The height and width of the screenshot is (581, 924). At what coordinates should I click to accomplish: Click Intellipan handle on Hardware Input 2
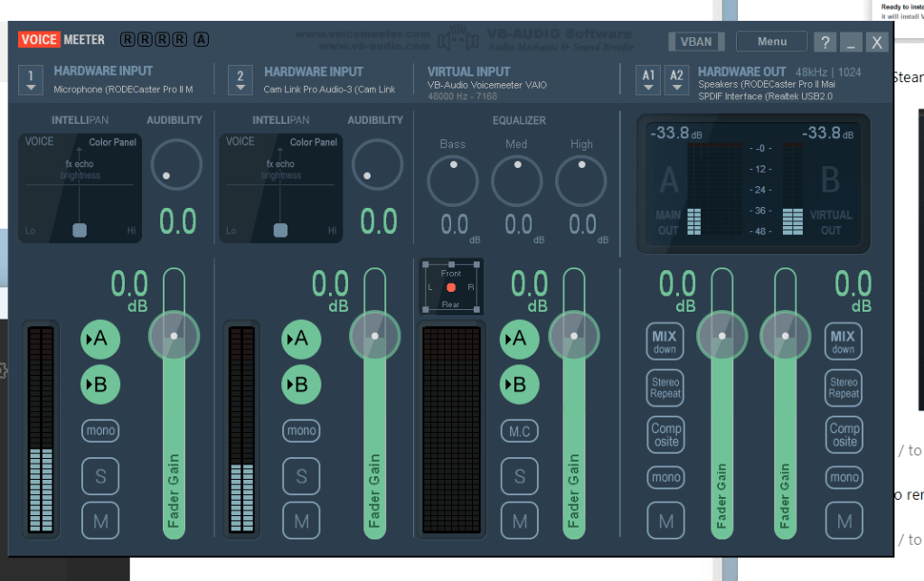click(x=280, y=230)
